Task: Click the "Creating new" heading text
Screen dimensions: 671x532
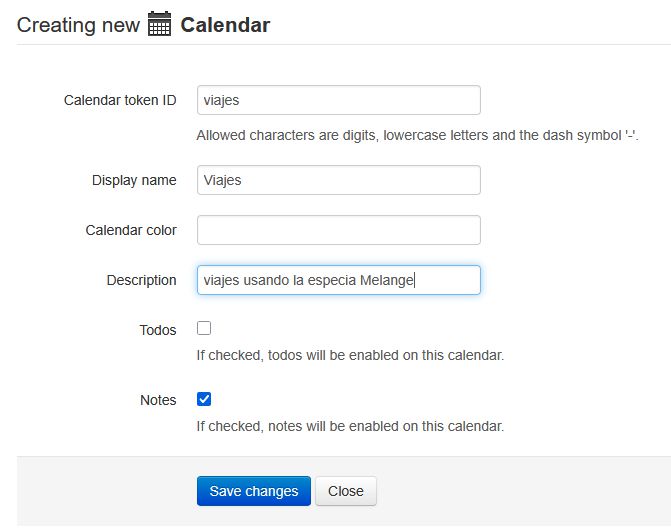Action: pos(78,25)
